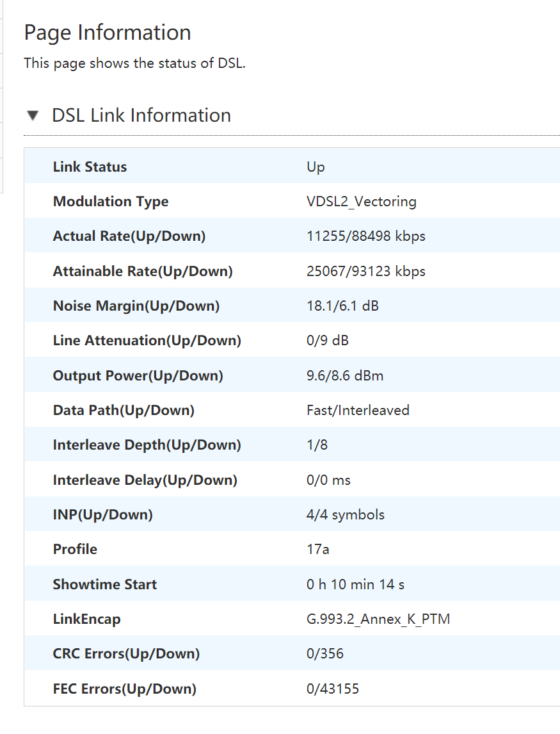Select the value 11255/88498 kbps

366,236
